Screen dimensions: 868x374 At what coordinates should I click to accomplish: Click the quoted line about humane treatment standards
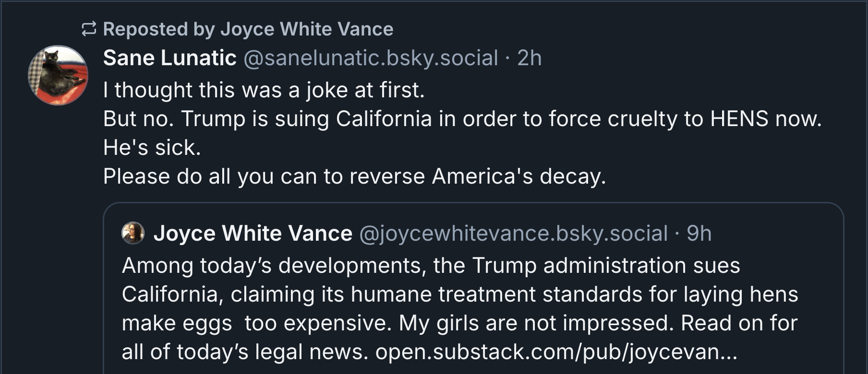pos(459,294)
